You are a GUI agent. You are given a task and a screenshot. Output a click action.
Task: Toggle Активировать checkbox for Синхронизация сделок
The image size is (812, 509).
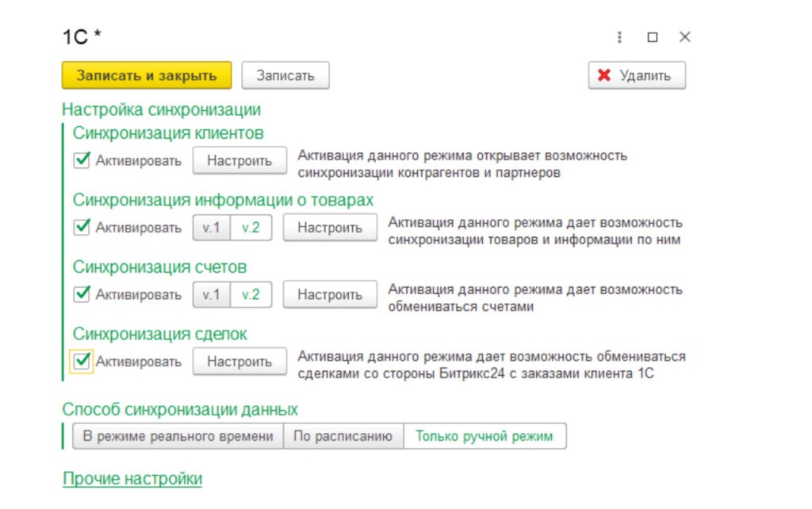pyautogui.click(x=82, y=362)
